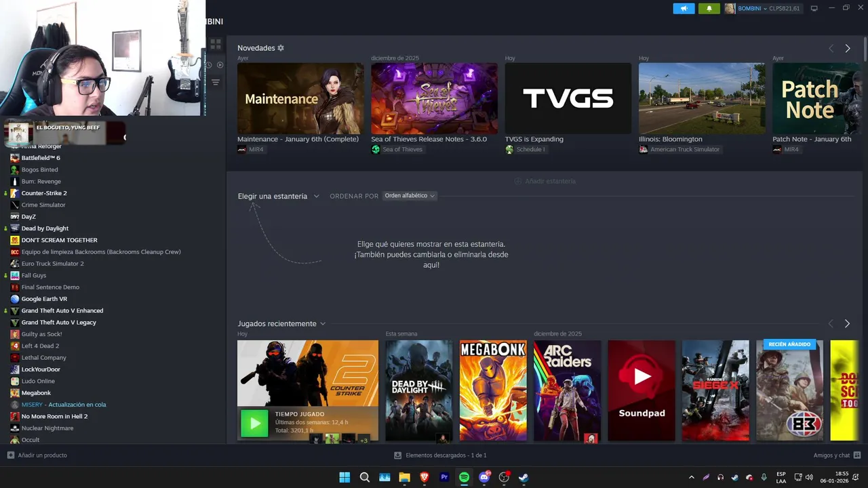The height and width of the screenshot is (488, 868).
Task: Open Amigos y chat label
Action: (x=831, y=455)
